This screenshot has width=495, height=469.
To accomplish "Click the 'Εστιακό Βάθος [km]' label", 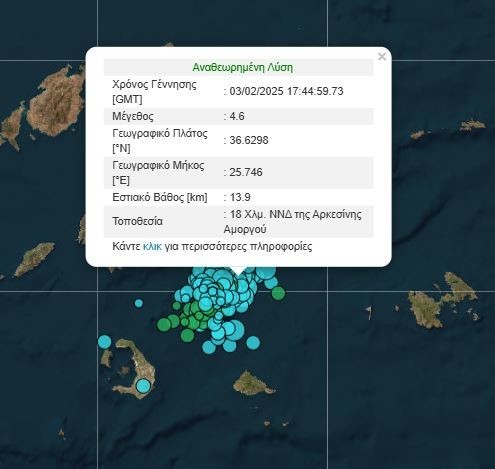I will point(160,197).
